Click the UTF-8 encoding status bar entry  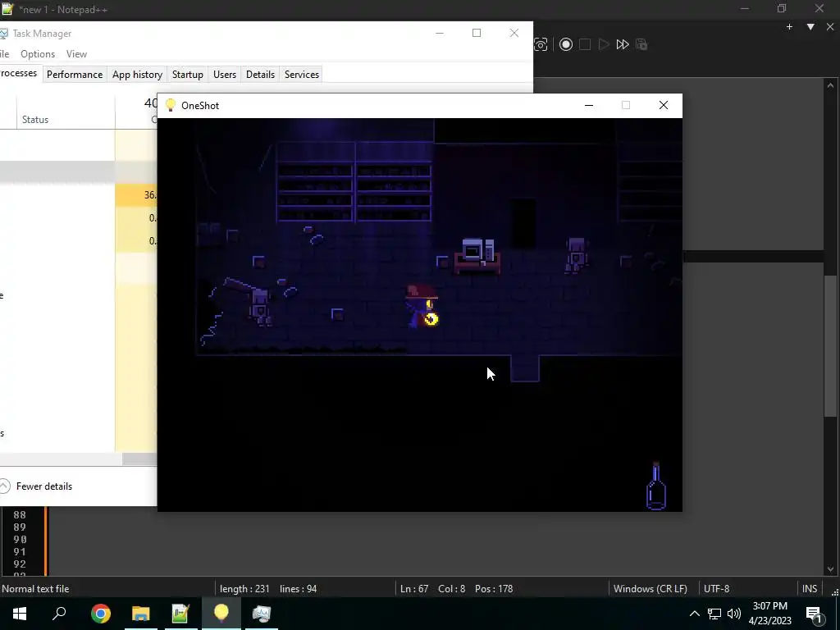[x=716, y=589]
